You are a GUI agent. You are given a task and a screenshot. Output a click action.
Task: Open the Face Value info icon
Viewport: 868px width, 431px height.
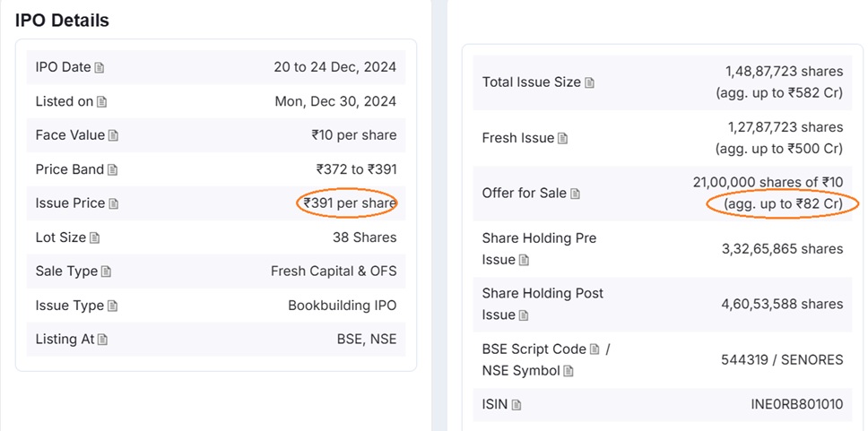pyautogui.click(x=113, y=135)
